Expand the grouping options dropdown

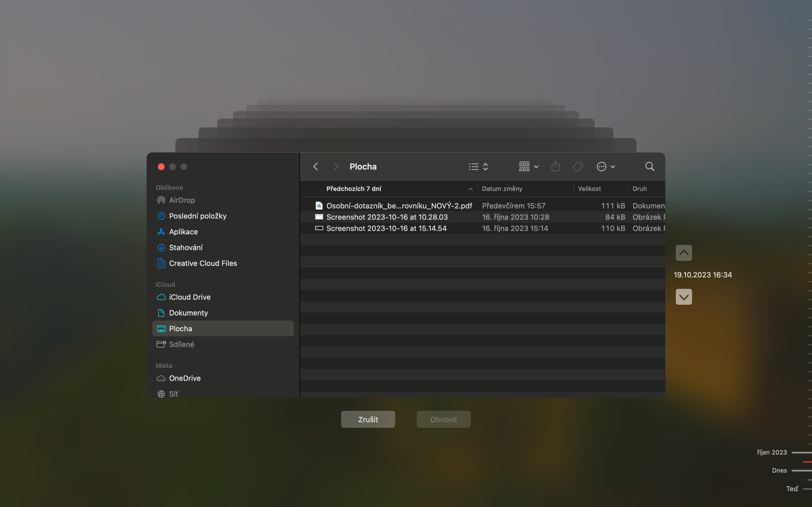[528, 166]
